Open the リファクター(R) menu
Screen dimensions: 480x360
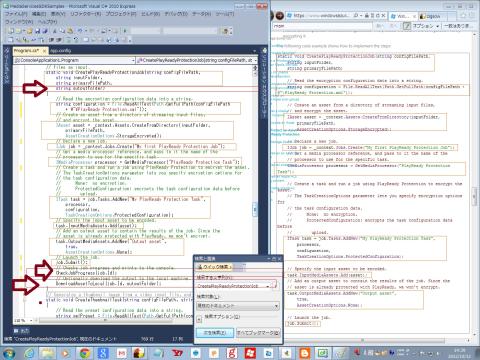(85, 14)
